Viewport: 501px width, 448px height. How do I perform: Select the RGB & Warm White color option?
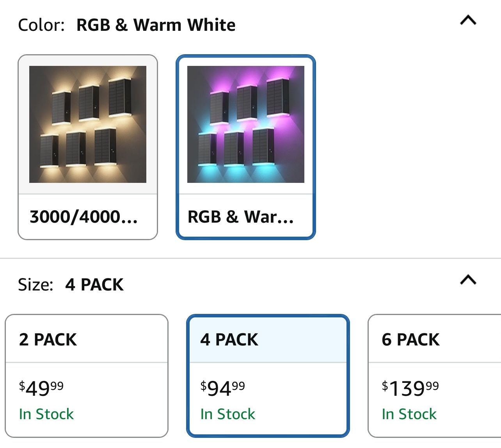click(x=246, y=147)
